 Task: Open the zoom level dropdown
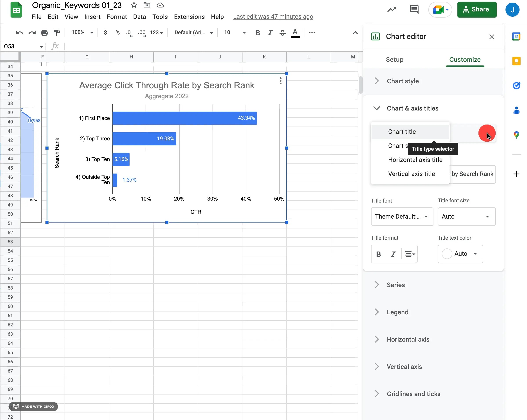pyautogui.click(x=82, y=32)
